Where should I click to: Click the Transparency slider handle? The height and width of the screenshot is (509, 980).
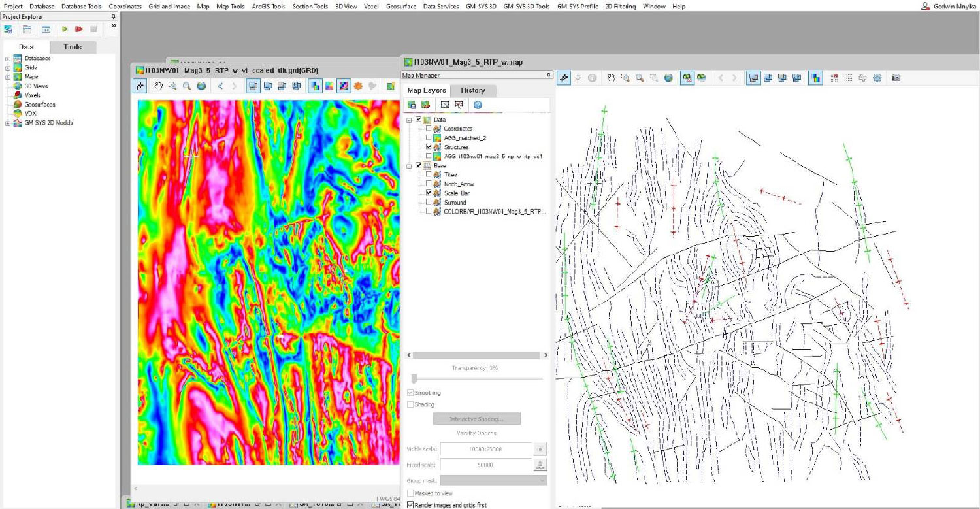point(414,378)
